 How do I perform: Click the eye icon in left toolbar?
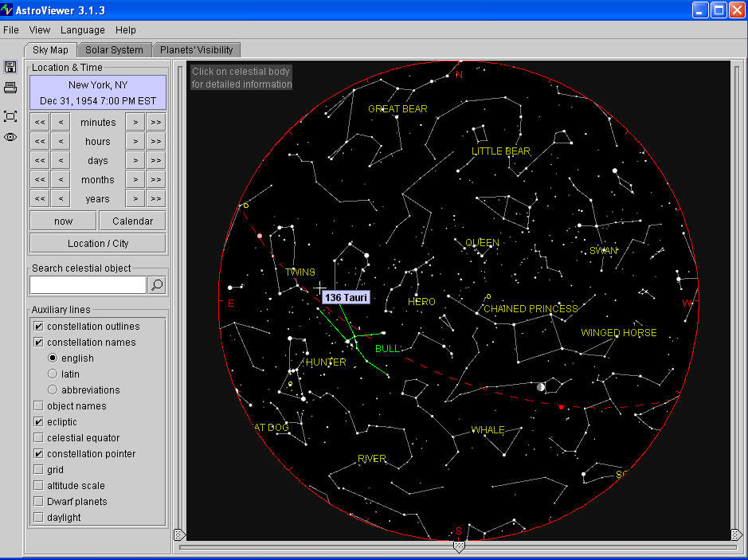pyautogui.click(x=10, y=137)
